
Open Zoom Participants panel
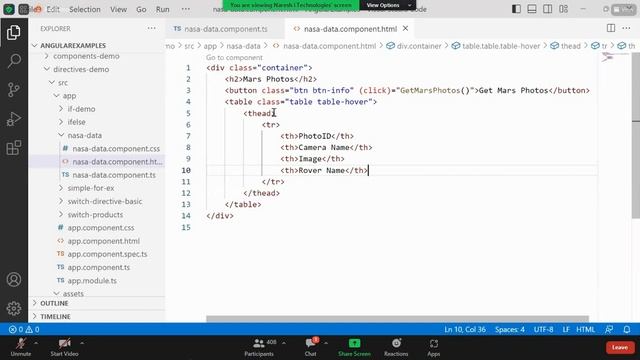tap(259, 348)
